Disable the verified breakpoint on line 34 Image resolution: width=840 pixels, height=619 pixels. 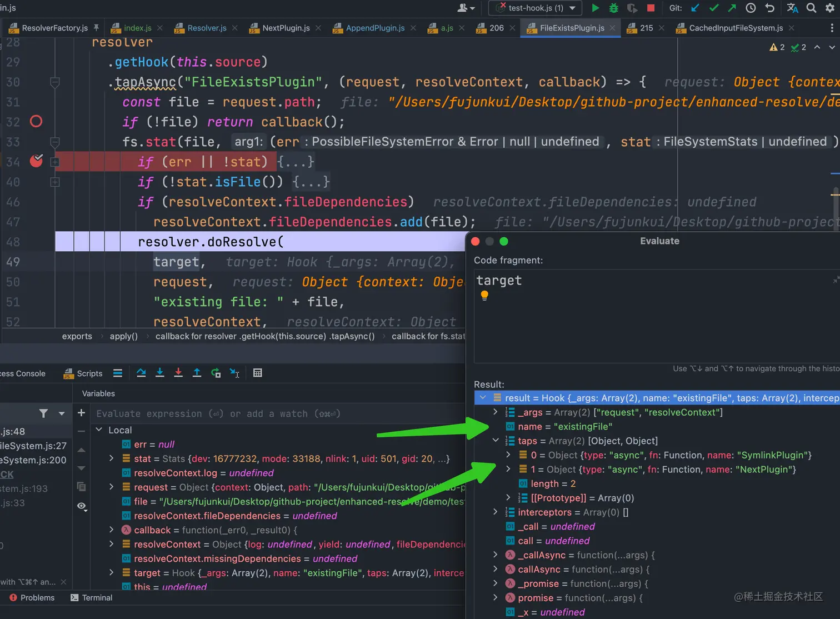36,161
